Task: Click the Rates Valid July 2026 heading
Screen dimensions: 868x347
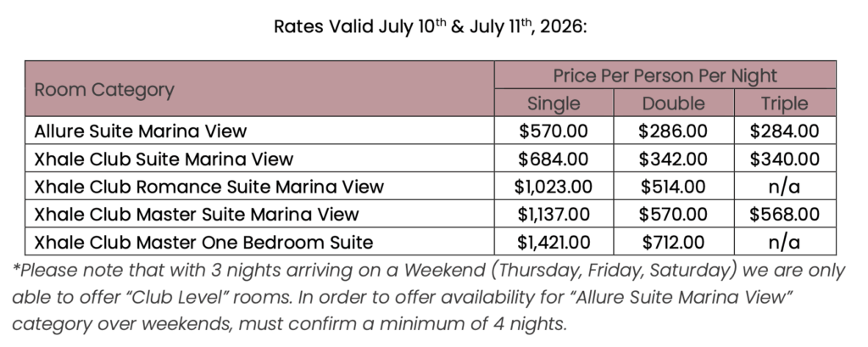Action: 431,27
